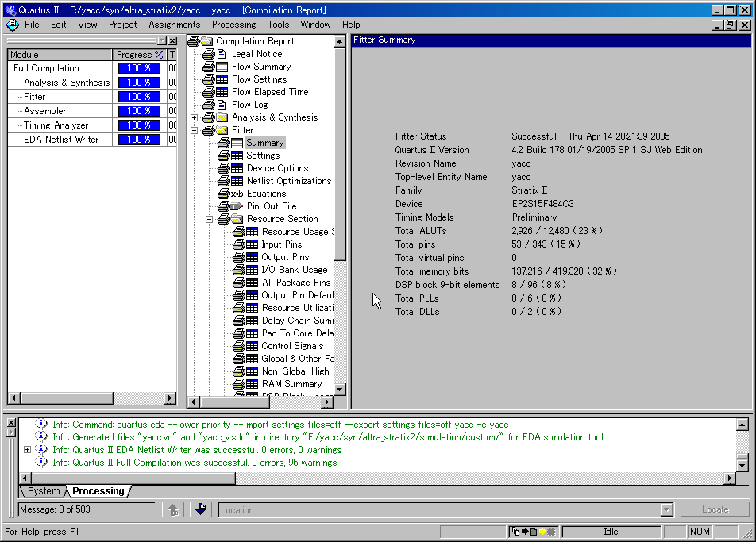Image resolution: width=756 pixels, height=542 pixels.
Task: Click Fitter's 100% progress bar
Action: [139, 97]
